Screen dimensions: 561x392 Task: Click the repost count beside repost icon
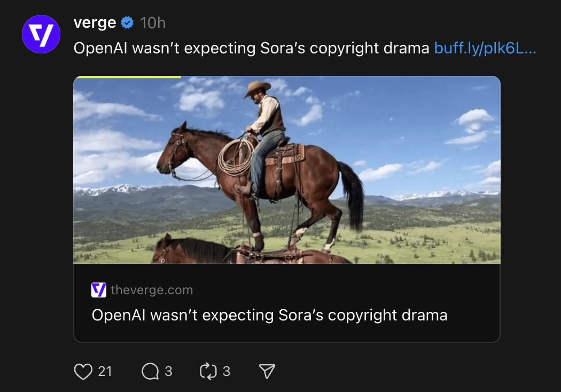coord(227,371)
